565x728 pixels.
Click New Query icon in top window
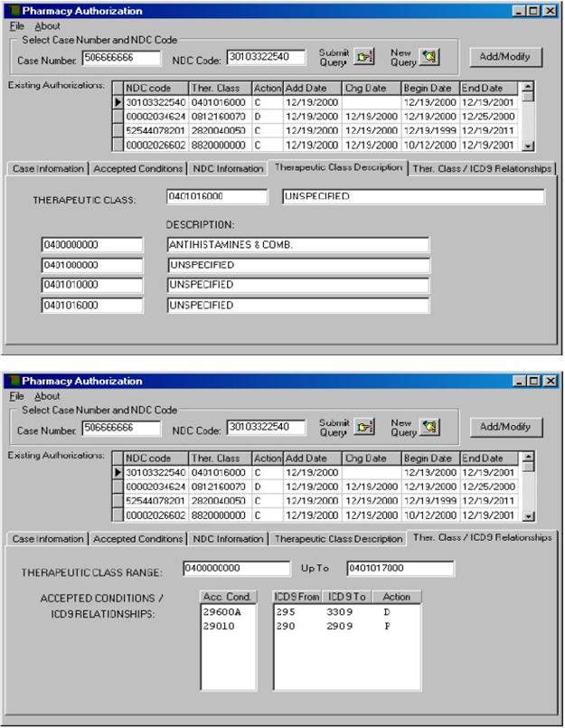(430, 57)
